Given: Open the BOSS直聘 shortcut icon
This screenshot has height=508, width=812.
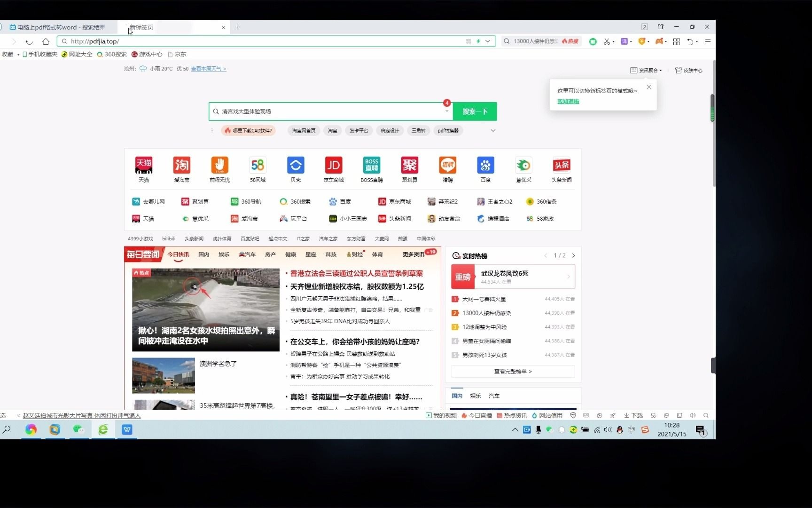Looking at the screenshot, I should (x=372, y=166).
